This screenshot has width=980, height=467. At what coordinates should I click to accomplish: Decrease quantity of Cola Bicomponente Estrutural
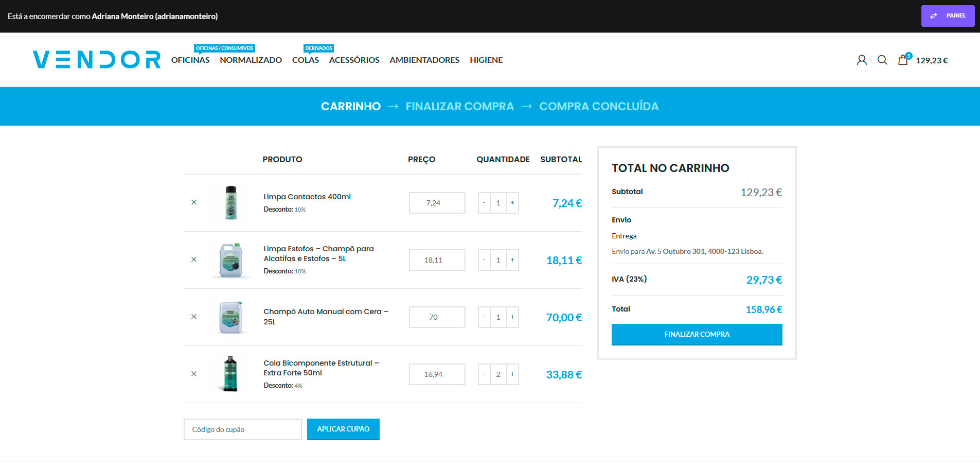(x=484, y=374)
